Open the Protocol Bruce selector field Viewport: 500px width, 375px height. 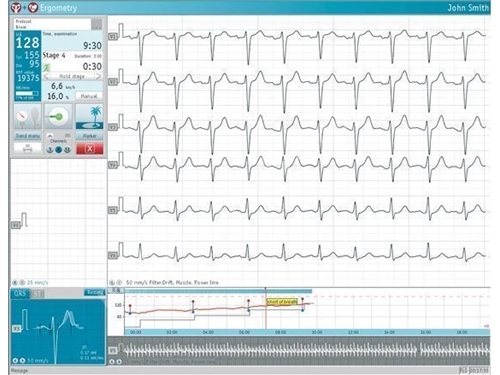[52, 24]
